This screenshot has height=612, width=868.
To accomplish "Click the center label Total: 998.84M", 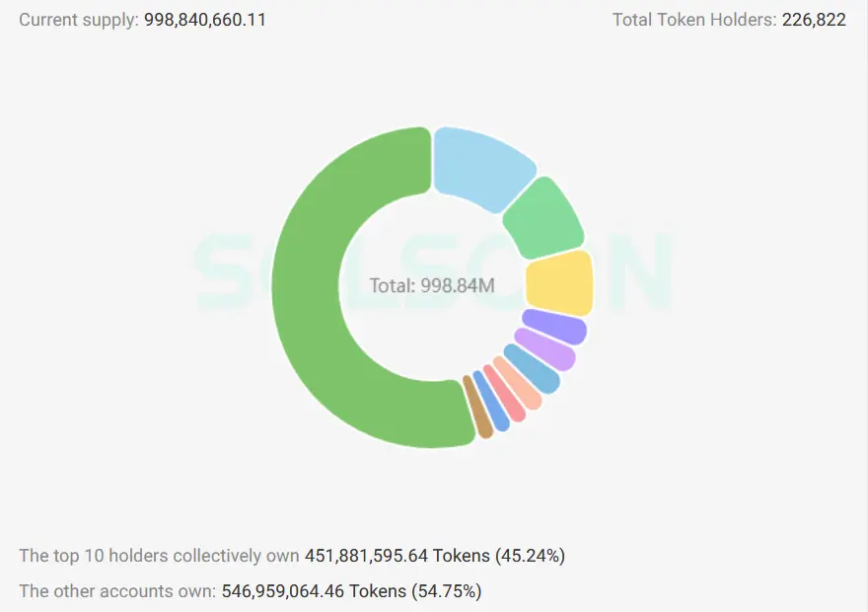I will [432, 286].
